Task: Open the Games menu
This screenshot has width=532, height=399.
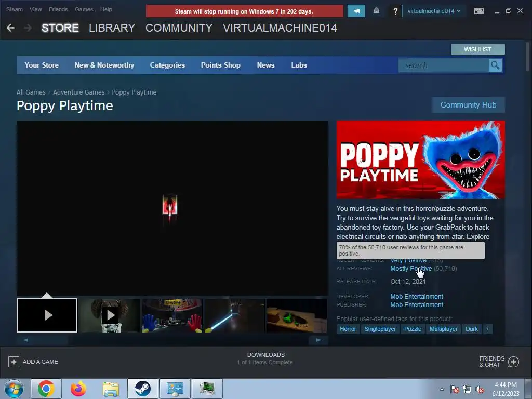Action: click(84, 9)
